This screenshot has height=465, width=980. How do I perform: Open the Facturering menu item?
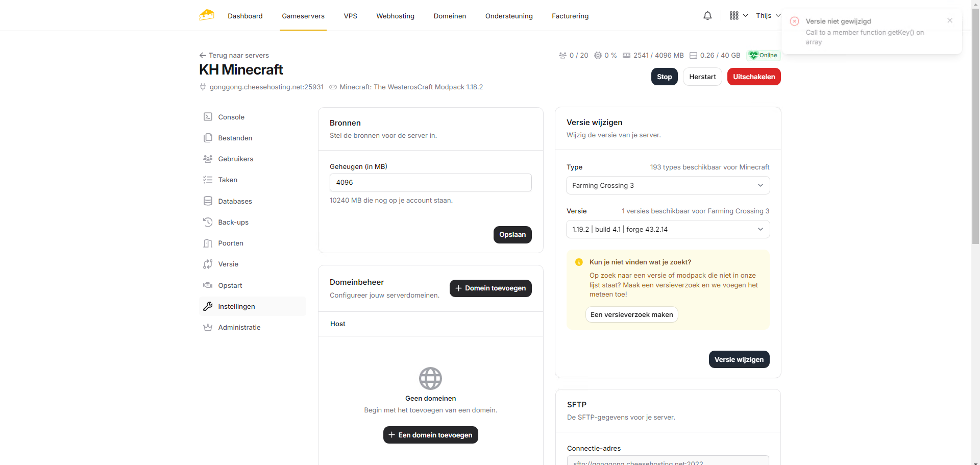click(x=570, y=16)
